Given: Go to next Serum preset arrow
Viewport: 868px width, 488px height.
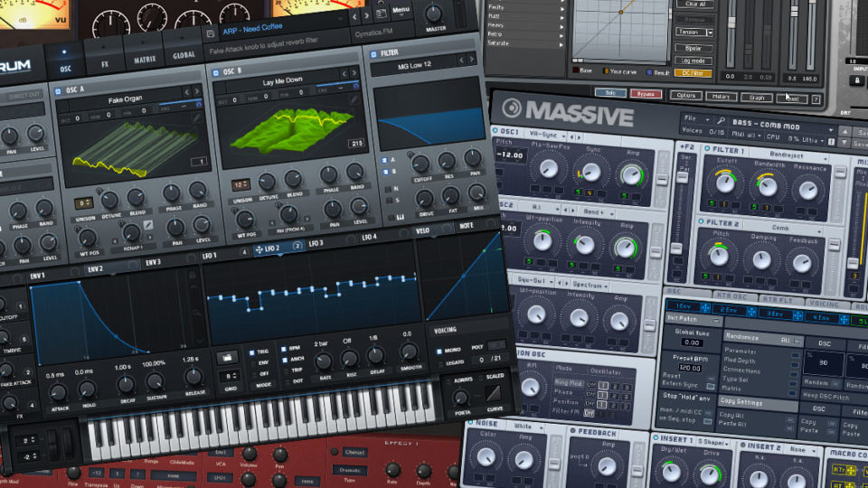Looking at the screenshot, I should click(366, 16).
